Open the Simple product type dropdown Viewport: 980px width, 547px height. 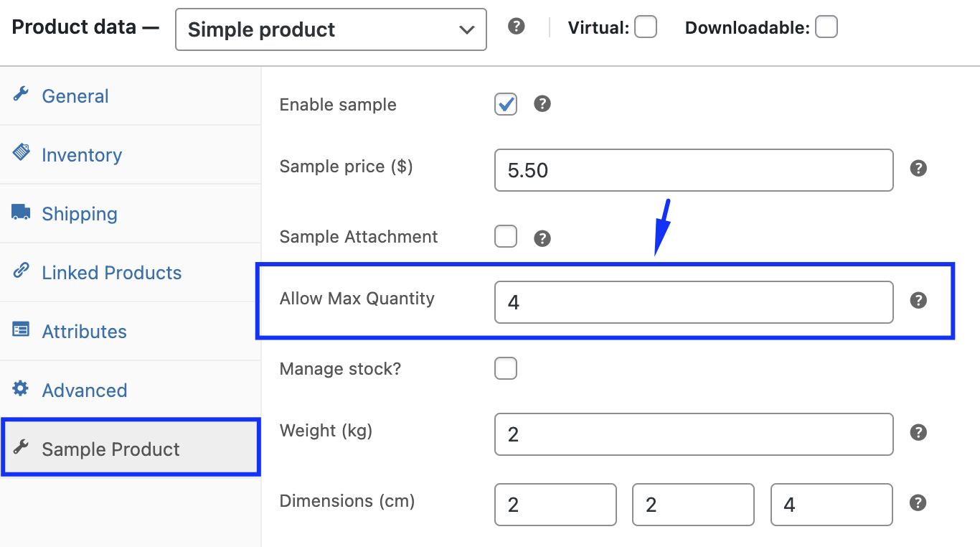[331, 29]
